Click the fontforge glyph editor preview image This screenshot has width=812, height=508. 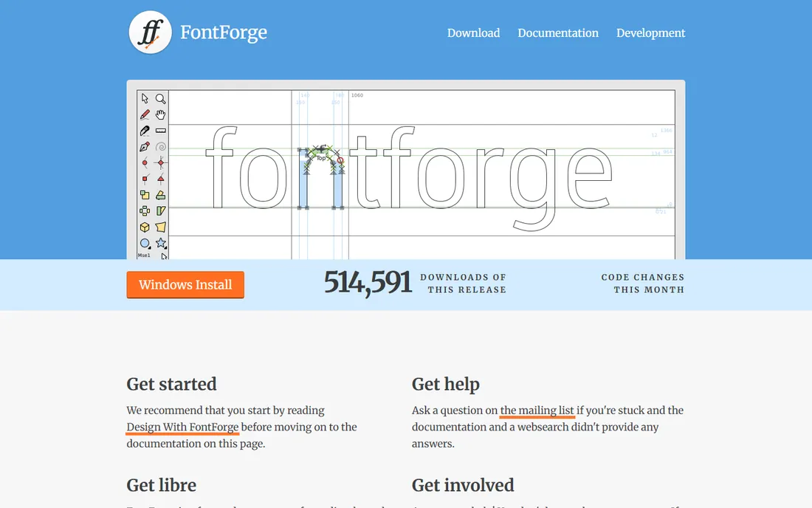[x=406, y=170]
